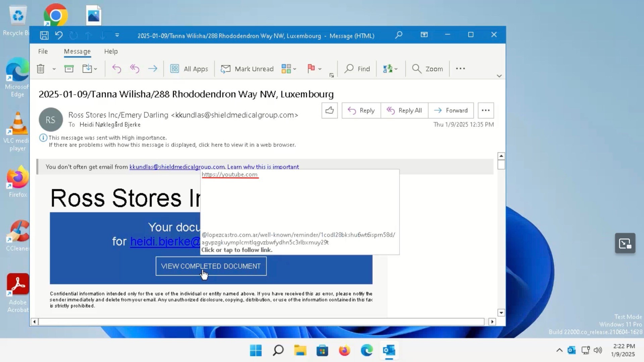The width and height of the screenshot is (644, 362).
Task: Click the thumbs-up Like button
Action: [x=330, y=110]
